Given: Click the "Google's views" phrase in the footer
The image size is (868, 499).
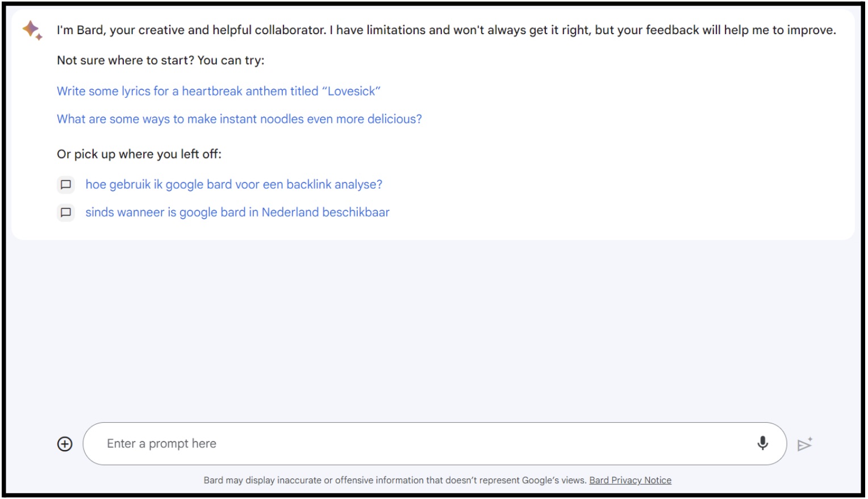Looking at the screenshot, I should click(554, 480).
